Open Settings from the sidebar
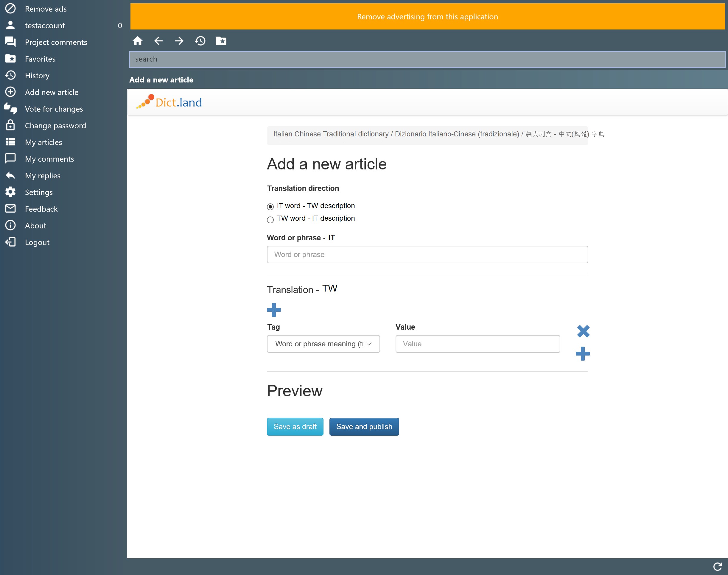Screen dimensions: 728x575 point(39,192)
